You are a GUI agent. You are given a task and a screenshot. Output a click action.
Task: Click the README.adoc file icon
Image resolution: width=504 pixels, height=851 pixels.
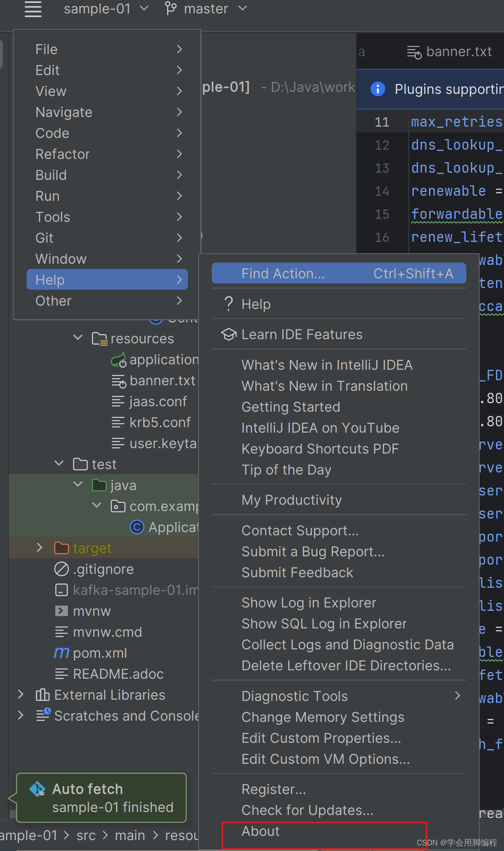[61, 674]
